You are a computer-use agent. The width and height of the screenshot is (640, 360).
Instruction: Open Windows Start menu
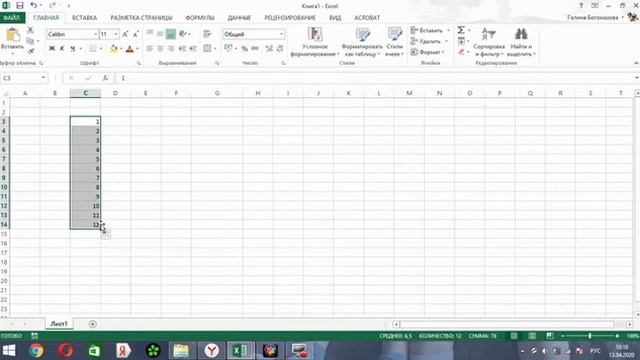point(9,351)
